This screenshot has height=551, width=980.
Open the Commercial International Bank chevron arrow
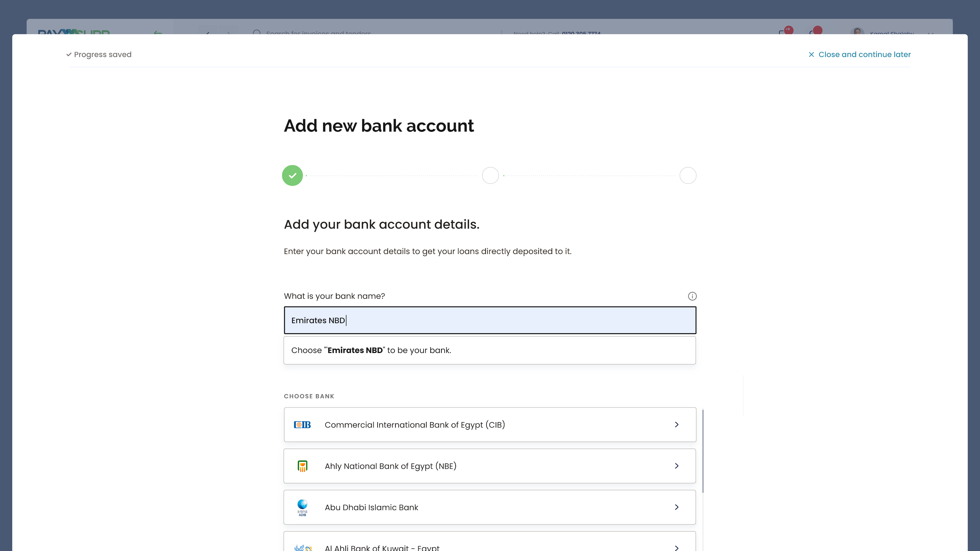click(x=676, y=425)
